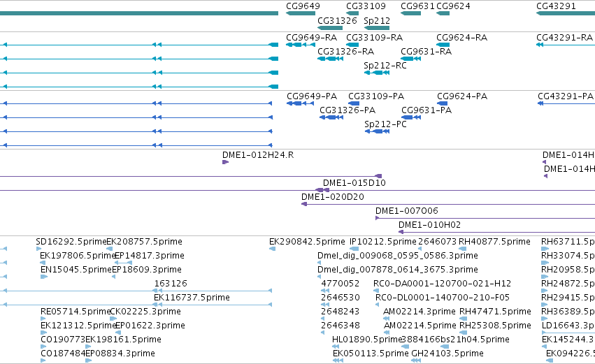Select EST HL01890.5prime
This screenshot has height=364, width=595.
click(366, 340)
